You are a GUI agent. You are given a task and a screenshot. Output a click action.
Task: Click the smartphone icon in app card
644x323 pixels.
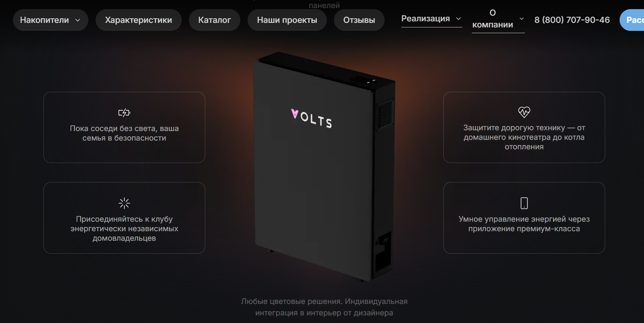coord(524,203)
